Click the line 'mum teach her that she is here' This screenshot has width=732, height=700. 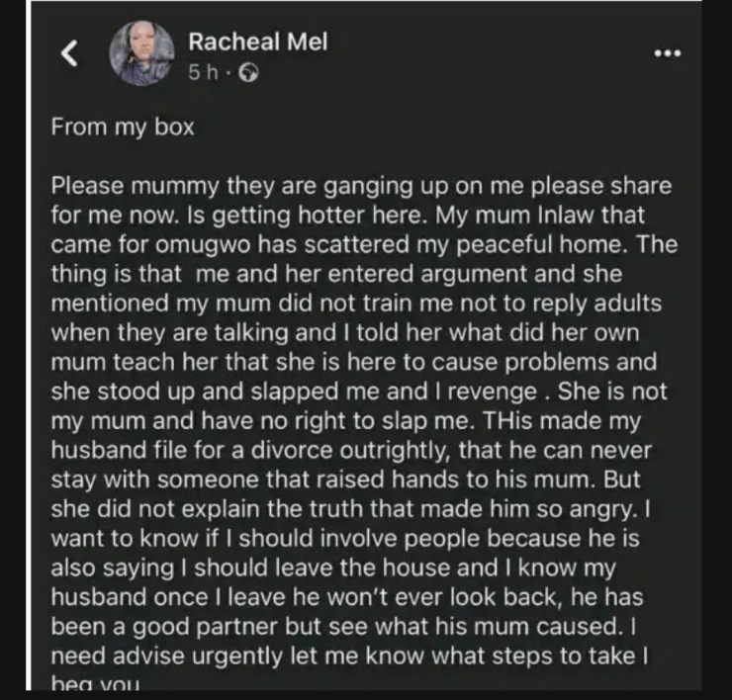(x=354, y=363)
